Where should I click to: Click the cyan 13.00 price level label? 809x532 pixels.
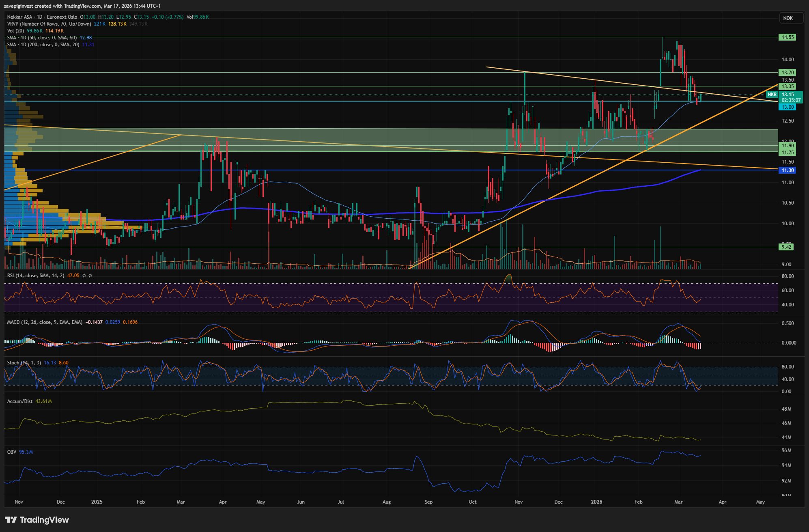click(x=787, y=107)
